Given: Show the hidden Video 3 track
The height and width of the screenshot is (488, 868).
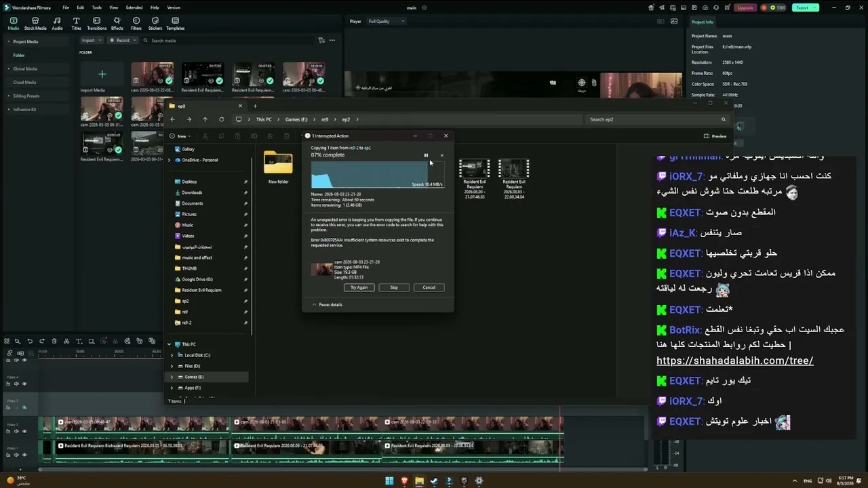Looking at the screenshot, I should pos(24,407).
